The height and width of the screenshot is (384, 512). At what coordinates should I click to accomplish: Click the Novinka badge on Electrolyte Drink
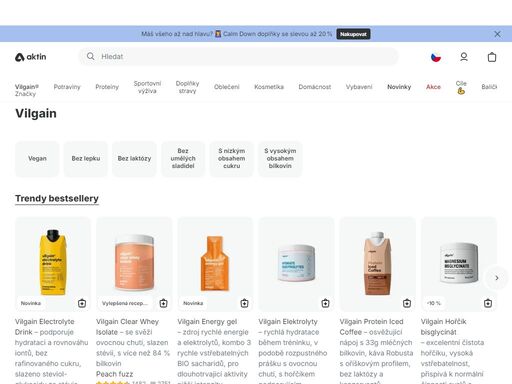point(31,303)
